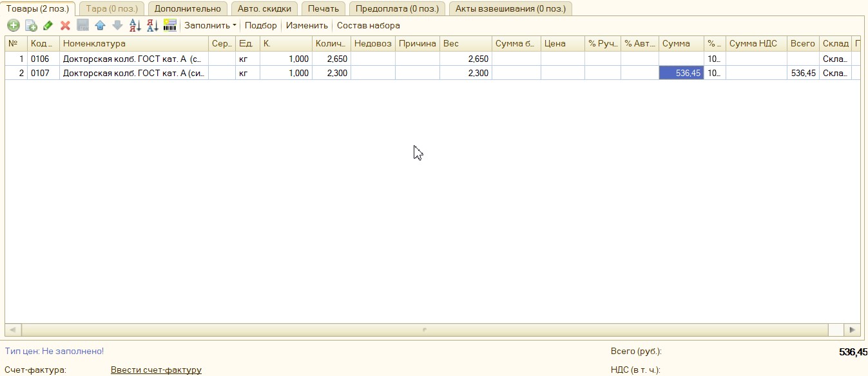This screenshot has height=376, width=868.
Task: Click the green Add row icon
Action: tap(14, 26)
